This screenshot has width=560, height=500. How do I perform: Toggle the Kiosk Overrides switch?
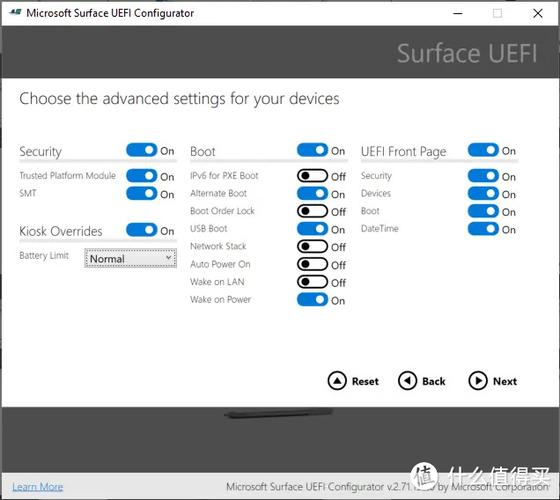pyautogui.click(x=141, y=230)
